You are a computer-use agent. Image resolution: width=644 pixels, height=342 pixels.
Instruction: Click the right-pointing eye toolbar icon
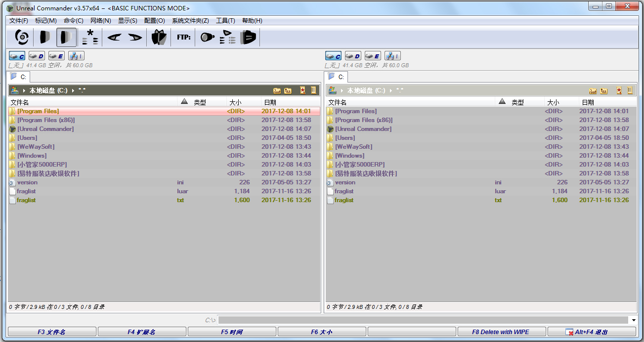pyautogui.click(x=135, y=37)
